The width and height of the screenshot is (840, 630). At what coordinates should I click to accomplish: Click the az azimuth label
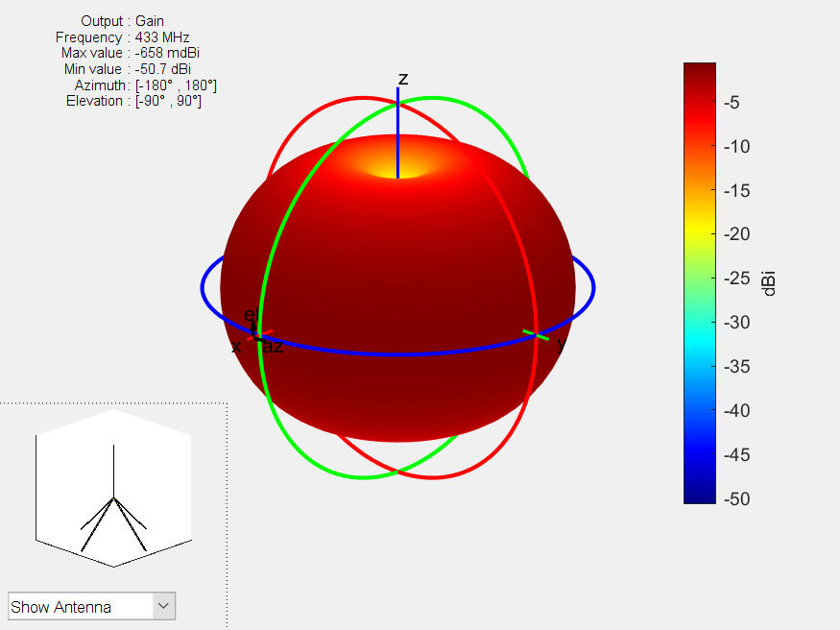(x=273, y=347)
